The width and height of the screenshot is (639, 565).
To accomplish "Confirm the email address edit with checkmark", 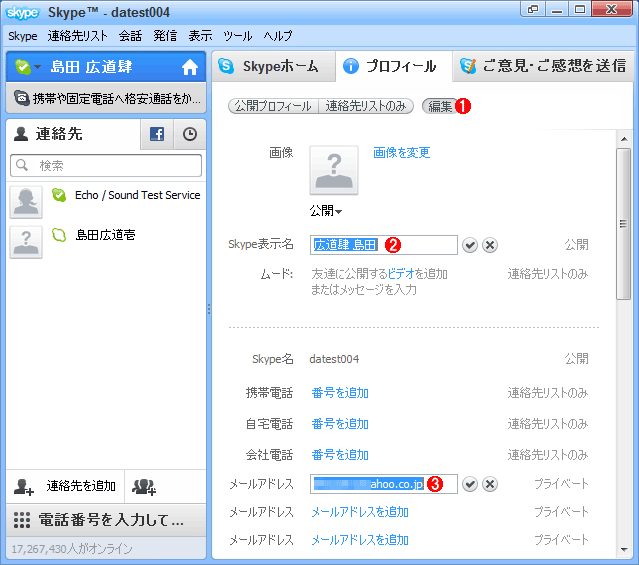I will point(470,484).
